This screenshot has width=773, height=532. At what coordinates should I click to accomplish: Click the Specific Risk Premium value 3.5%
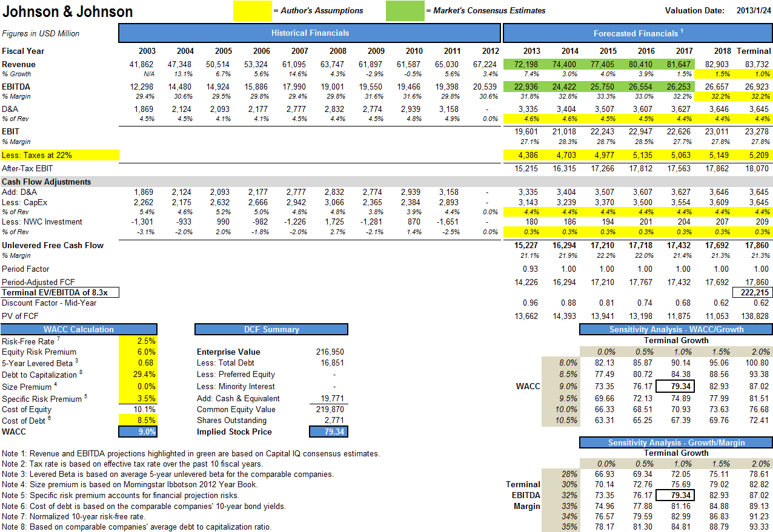click(139, 398)
